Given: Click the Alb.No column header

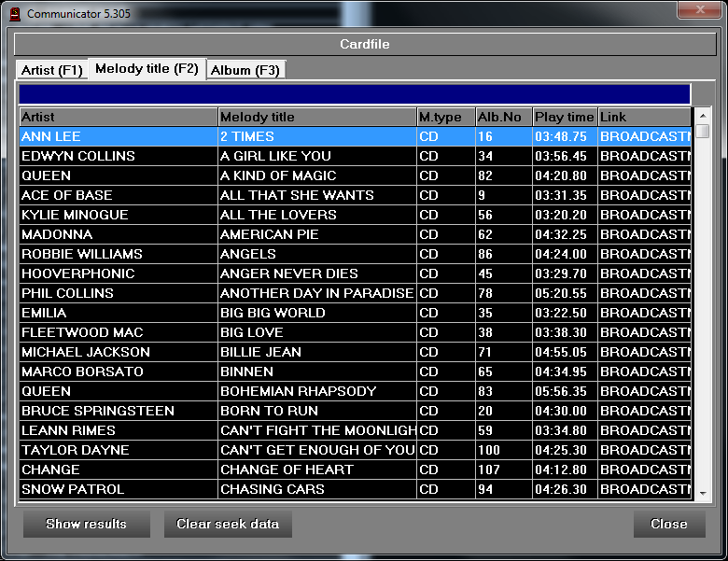Looking at the screenshot, I should (x=504, y=117).
